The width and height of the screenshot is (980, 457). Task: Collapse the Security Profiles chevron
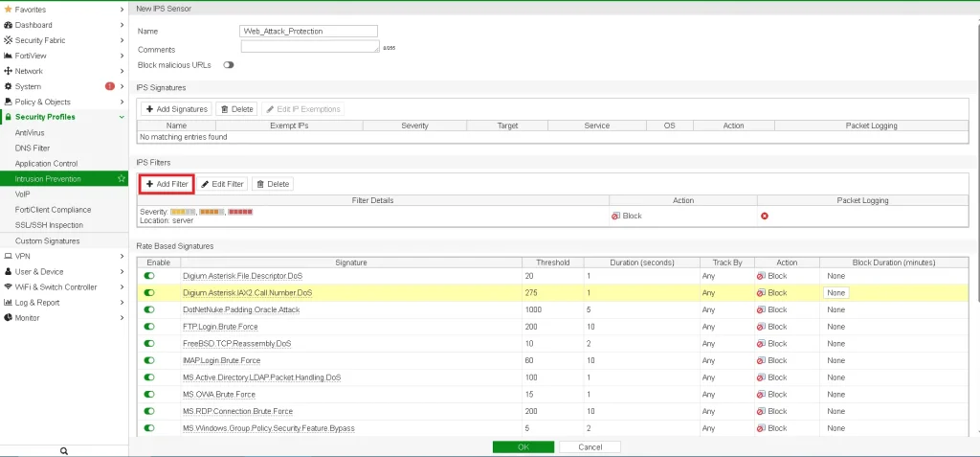pos(122,117)
